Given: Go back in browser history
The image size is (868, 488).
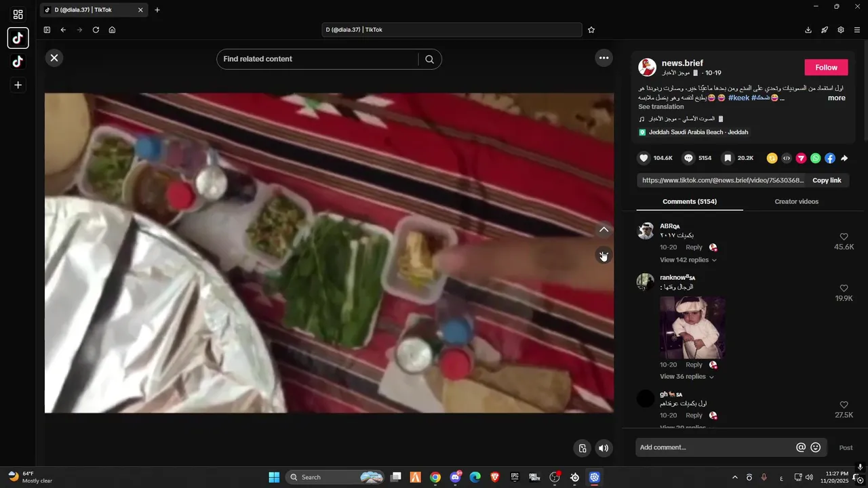Looking at the screenshot, I should [x=63, y=30].
